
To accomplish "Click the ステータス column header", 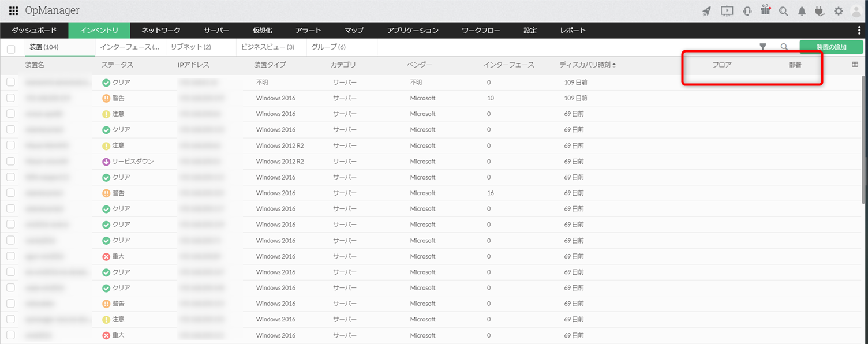I will (x=117, y=65).
